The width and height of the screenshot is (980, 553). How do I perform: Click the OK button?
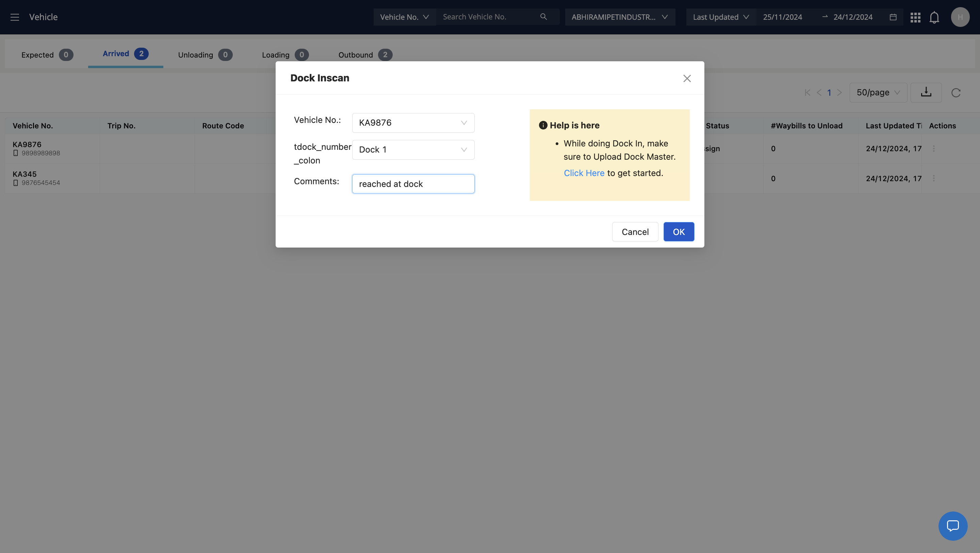[679, 232]
